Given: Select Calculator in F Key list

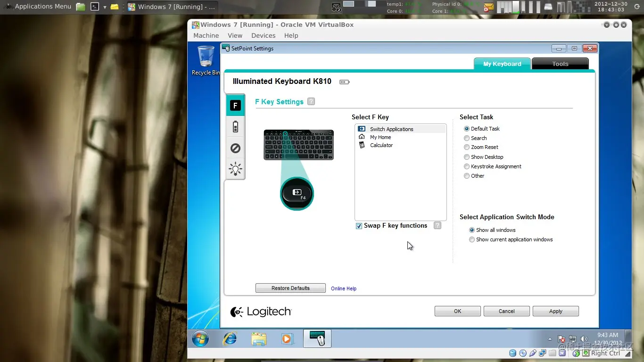Looking at the screenshot, I should 400,145.
